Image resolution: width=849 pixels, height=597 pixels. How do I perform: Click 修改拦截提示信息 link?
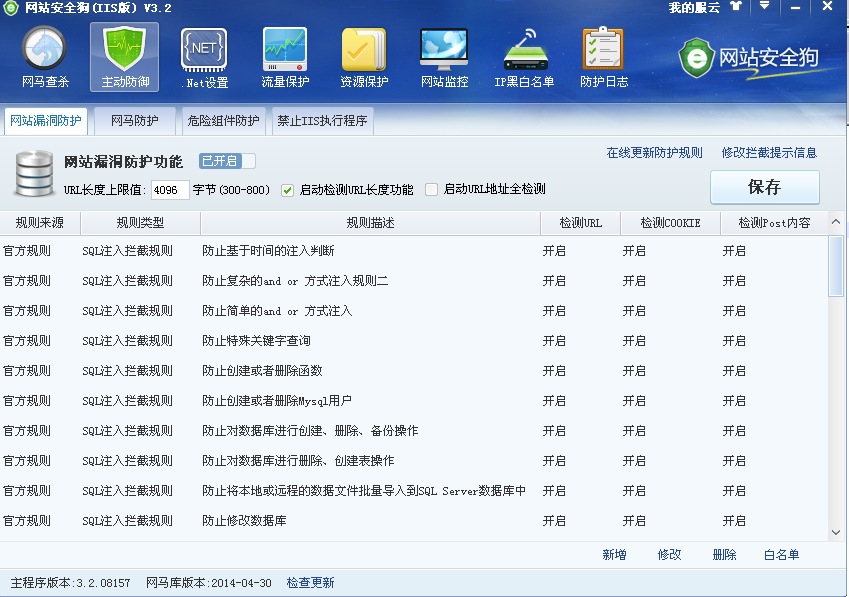769,153
